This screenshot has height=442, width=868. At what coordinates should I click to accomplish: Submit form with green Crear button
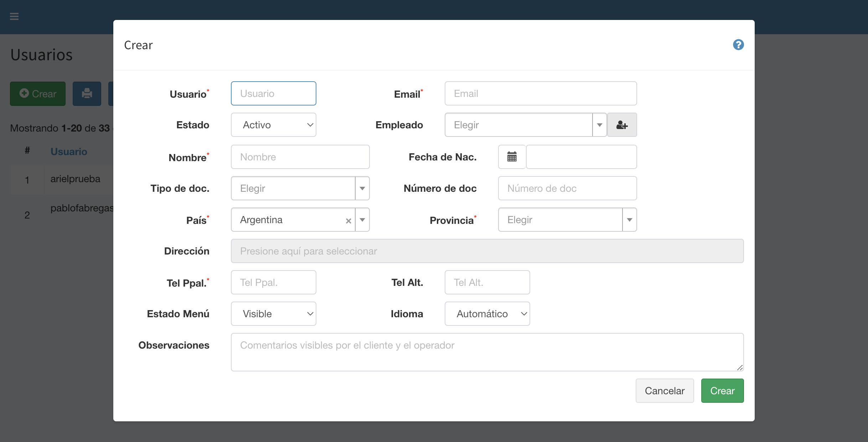point(722,391)
